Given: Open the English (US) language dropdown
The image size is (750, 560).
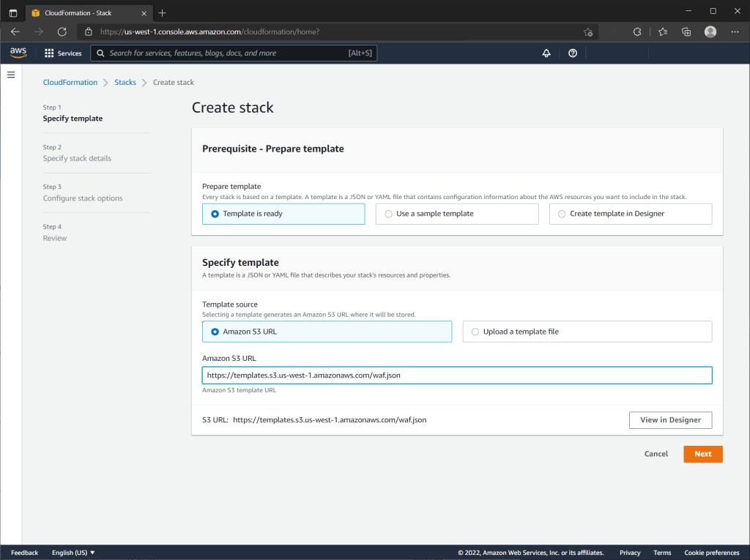Looking at the screenshot, I should 73,553.
